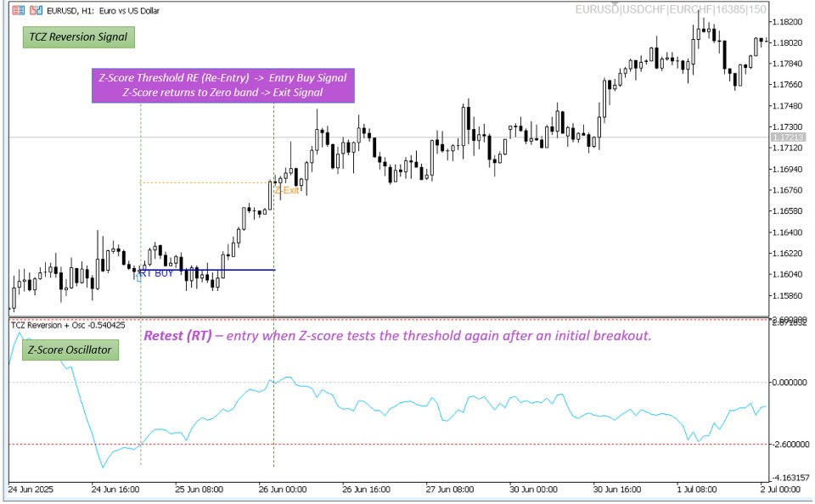Image resolution: width=815 pixels, height=504 pixels.
Task: Click the 1.17300 price scale label
Action: click(788, 126)
